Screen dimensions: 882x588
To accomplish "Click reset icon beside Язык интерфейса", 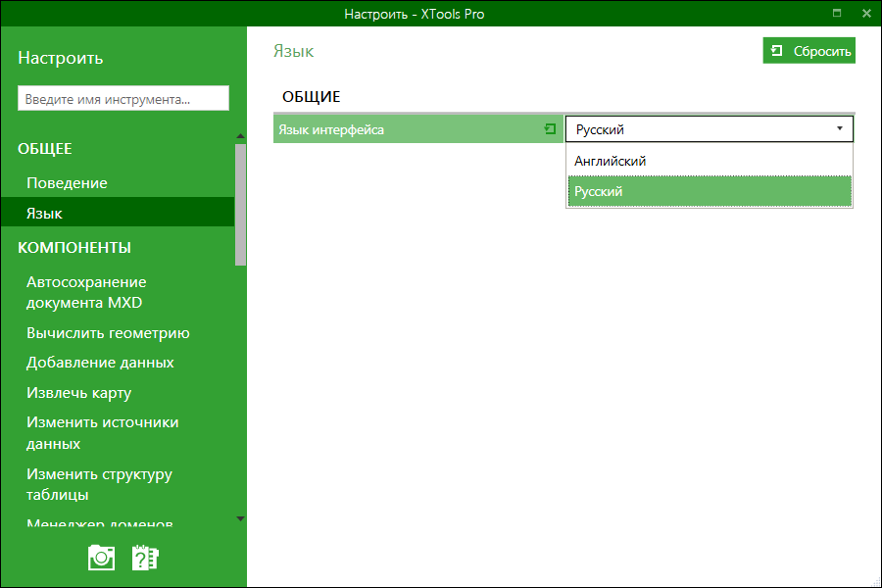I will (x=550, y=129).
